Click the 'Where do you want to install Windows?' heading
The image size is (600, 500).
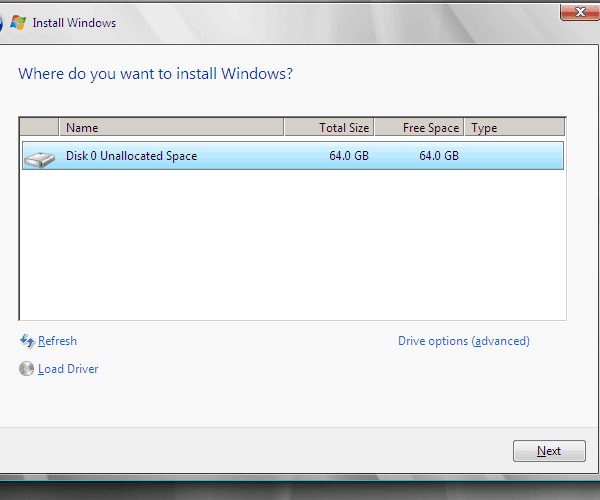(x=155, y=74)
